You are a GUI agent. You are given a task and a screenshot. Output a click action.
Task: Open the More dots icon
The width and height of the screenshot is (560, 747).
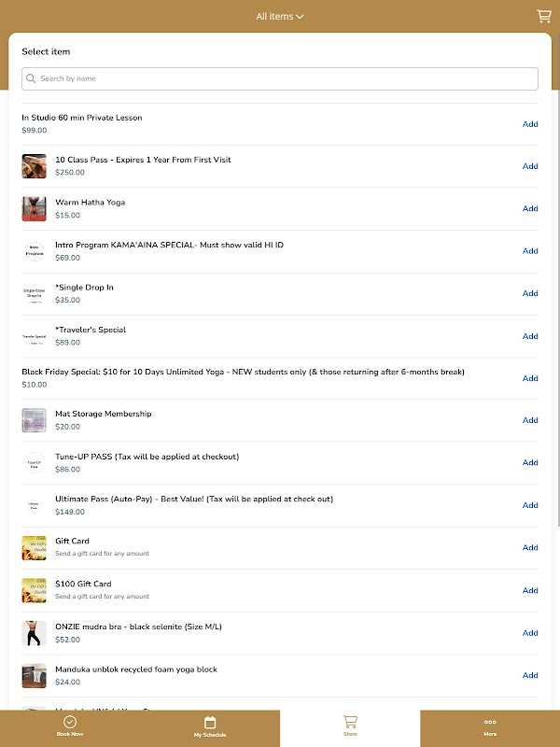click(490, 722)
